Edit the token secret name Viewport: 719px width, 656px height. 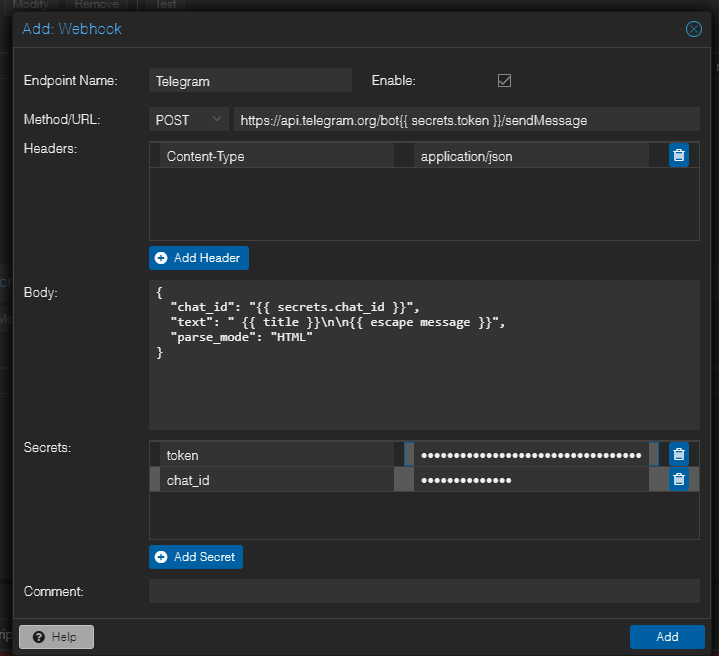pos(277,455)
